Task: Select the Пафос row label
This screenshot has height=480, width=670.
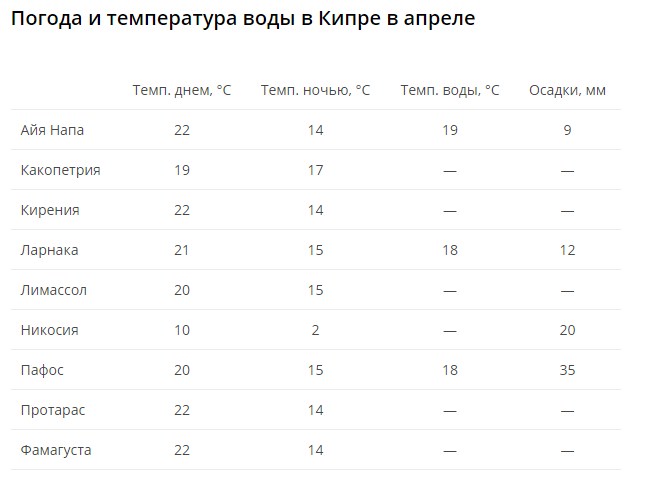Action: (x=42, y=370)
